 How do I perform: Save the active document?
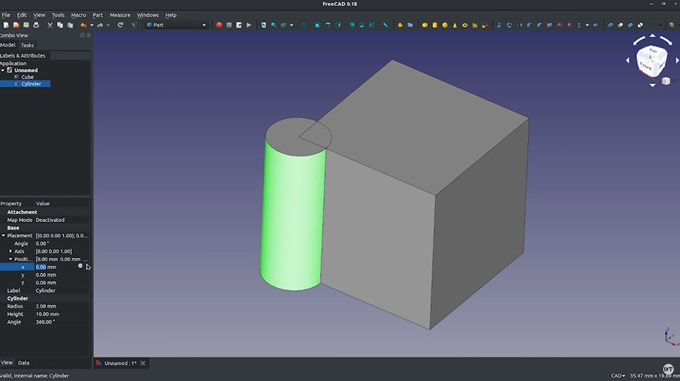[26, 25]
